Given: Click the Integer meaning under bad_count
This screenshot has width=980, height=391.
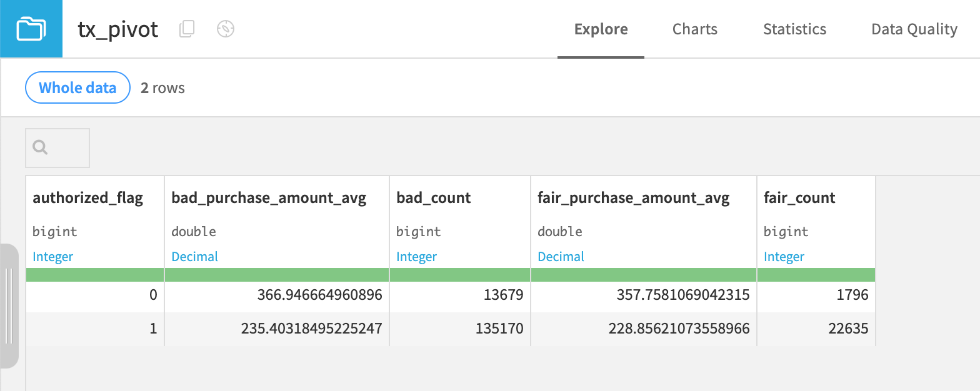Looking at the screenshot, I should (416, 257).
